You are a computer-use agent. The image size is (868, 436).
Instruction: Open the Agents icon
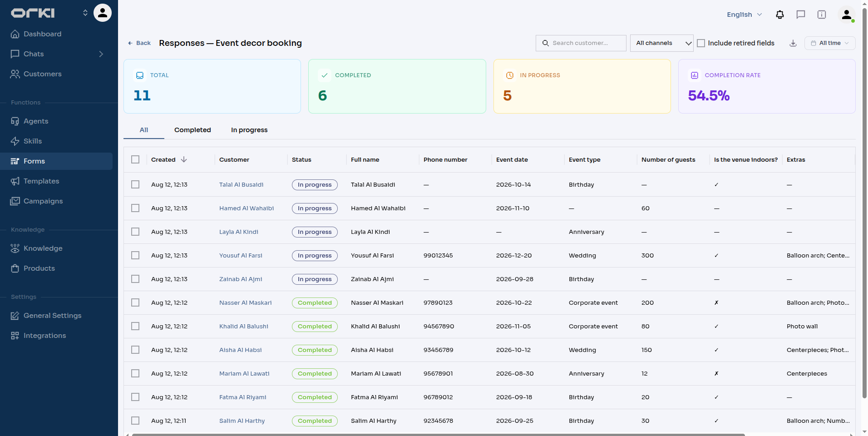pyautogui.click(x=15, y=121)
